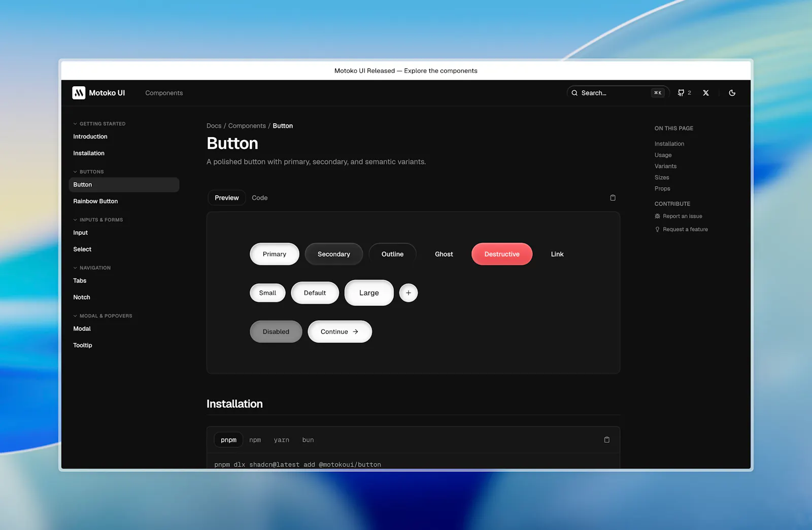Switch to the Preview tab
Viewport: 812px width, 530px height.
click(226, 198)
